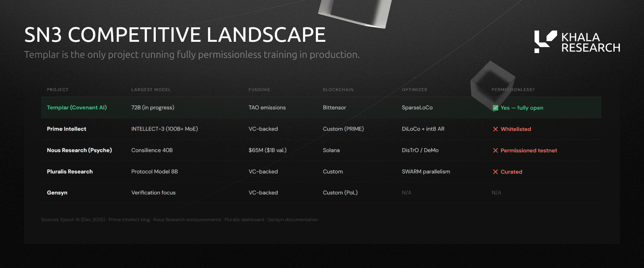Screen dimensions: 644x268
Task: Click the "Epoch AI (Dec 2025)" source
Action: click(x=83, y=219)
